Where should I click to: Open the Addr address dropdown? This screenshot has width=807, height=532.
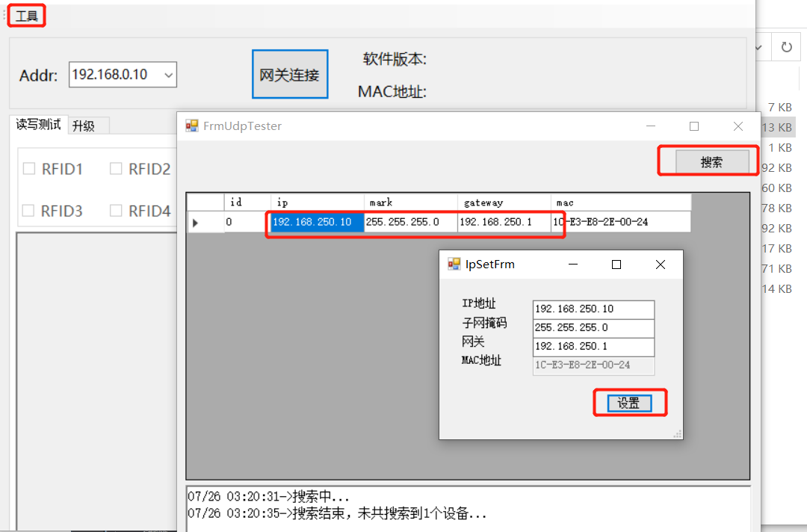point(168,75)
